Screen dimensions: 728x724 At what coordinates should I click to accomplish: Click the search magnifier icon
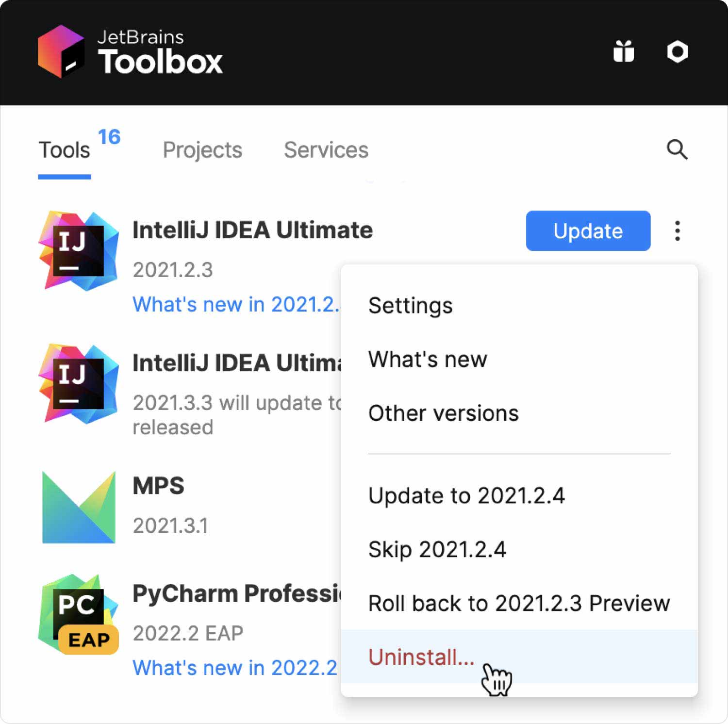[677, 149]
